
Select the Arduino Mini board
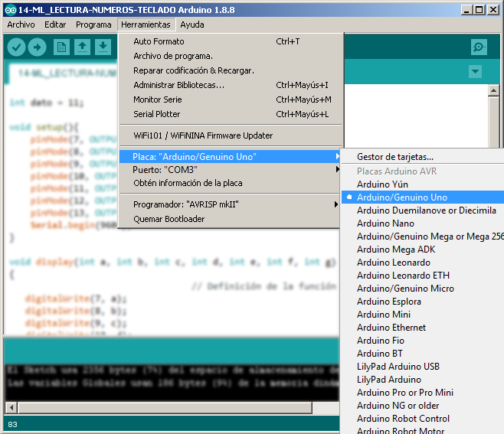point(422,315)
